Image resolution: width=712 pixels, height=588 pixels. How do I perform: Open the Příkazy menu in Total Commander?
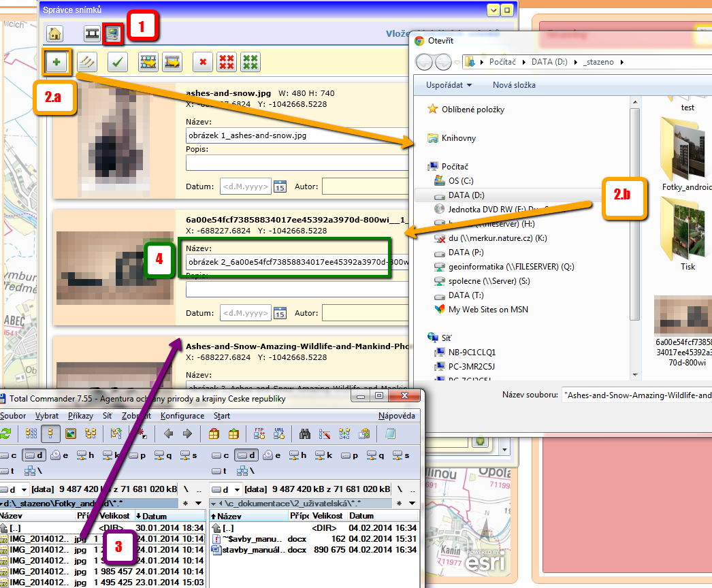[80, 415]
